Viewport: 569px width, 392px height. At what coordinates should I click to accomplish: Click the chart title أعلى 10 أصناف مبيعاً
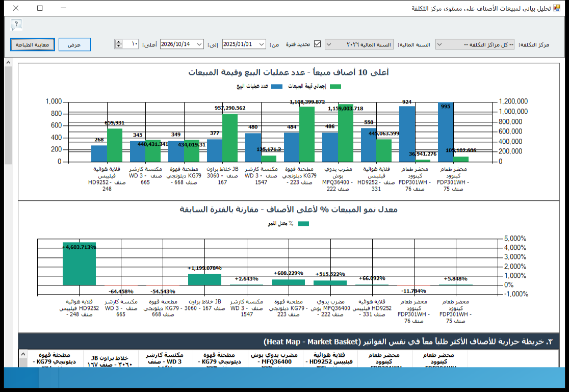[289, 72]
